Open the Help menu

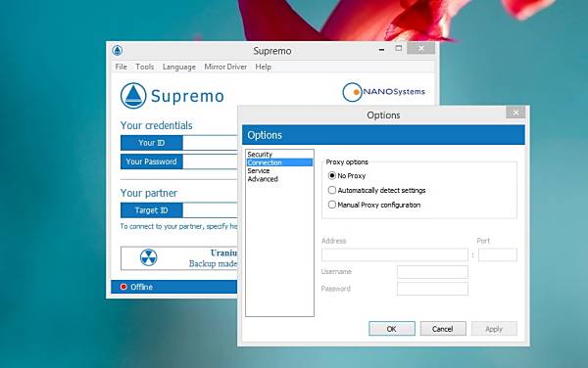pyautogui.click(x=264, y=67)
